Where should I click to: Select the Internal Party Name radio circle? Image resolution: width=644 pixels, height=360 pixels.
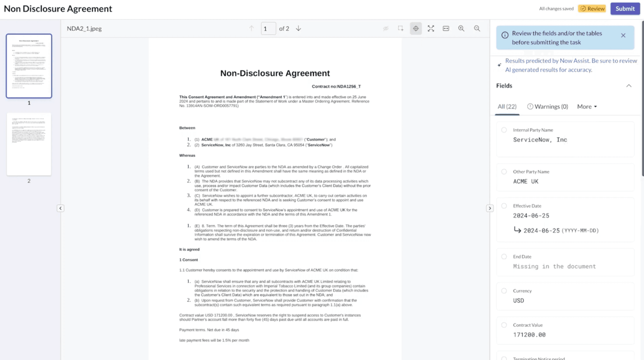click(x=504, y=130)
